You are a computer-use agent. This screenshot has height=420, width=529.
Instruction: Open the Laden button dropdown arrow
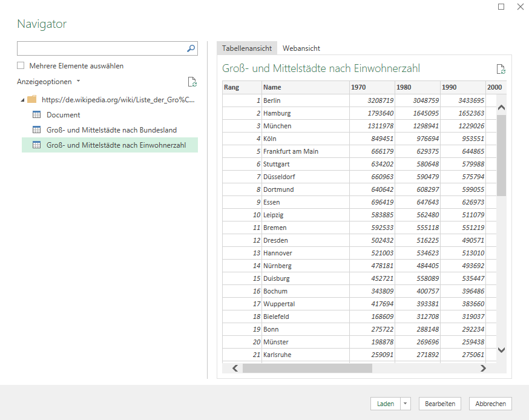coord(406,404)
